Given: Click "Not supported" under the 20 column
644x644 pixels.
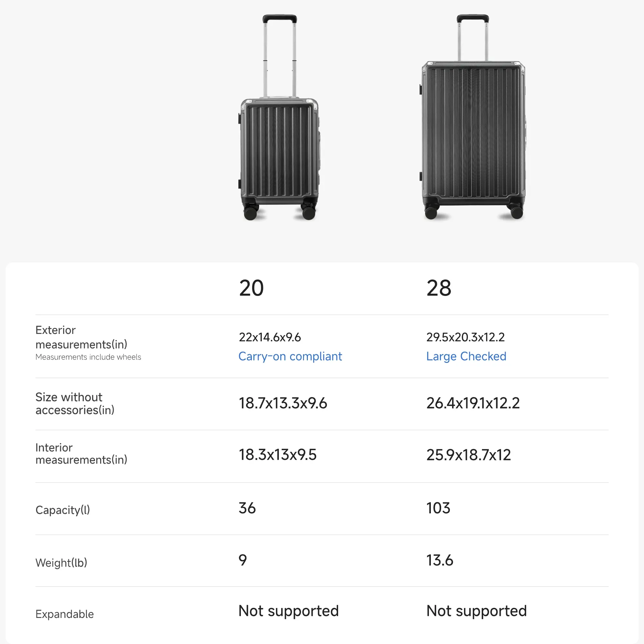Looking at the screenshot, I should [x=288, y=611].
